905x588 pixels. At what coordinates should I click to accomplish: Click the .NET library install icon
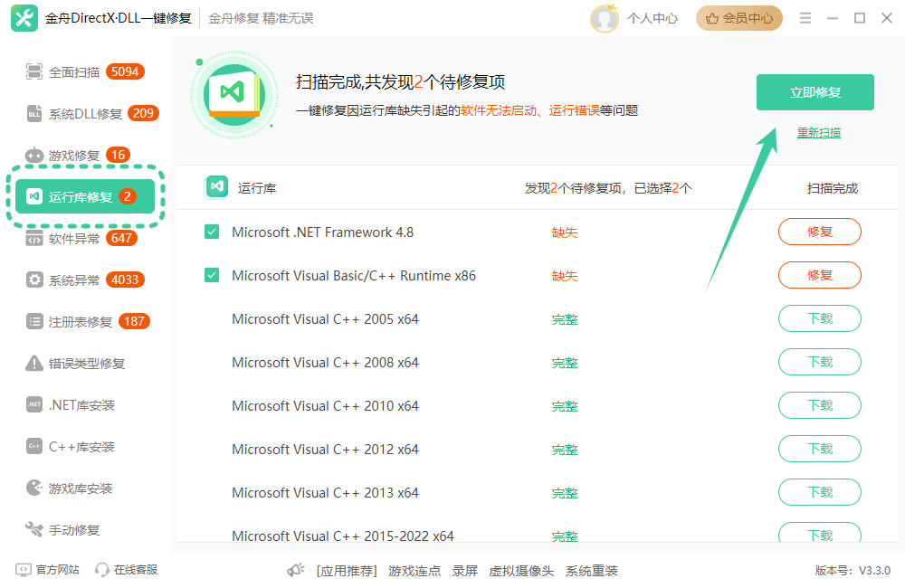[x=34, y=404]
